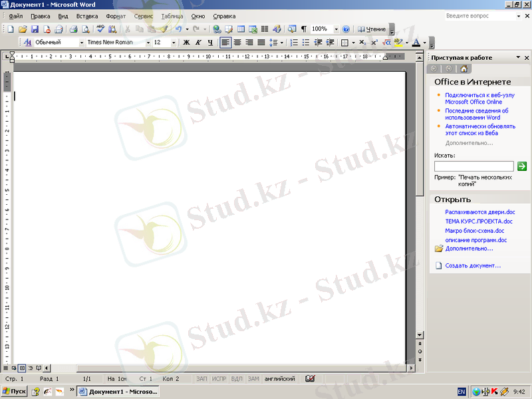
Task: Click the numbered list icon
Action: click(x=294, y=43)
